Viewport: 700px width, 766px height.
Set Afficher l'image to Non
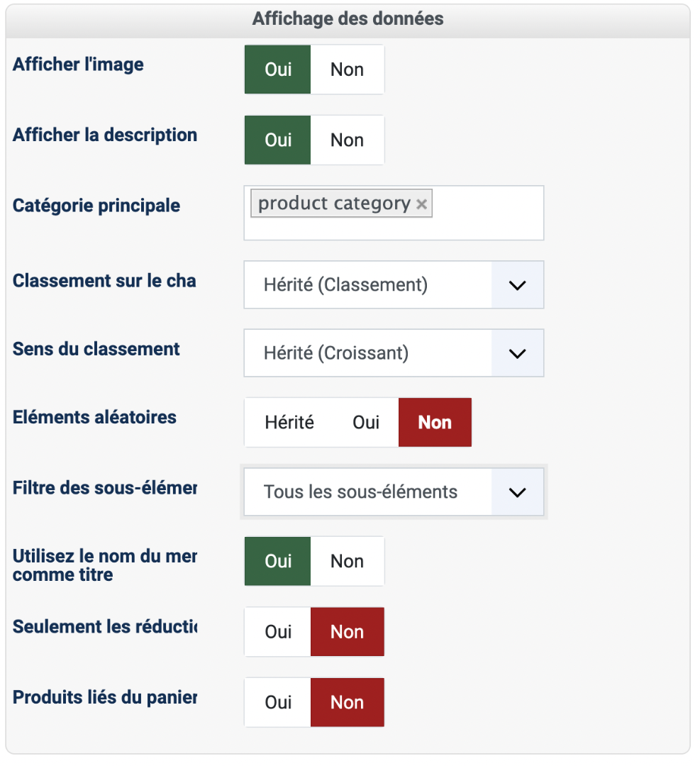coord(347,70)
